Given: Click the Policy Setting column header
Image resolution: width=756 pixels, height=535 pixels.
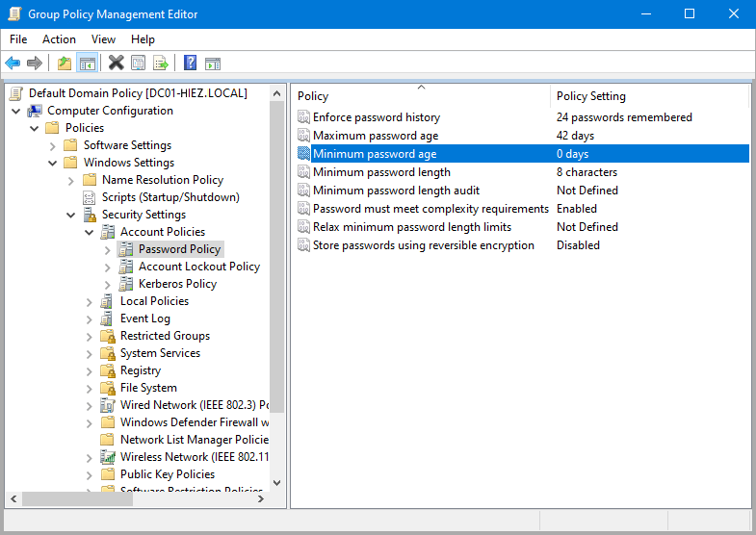Looking at the screenshot, I should 590,96.
